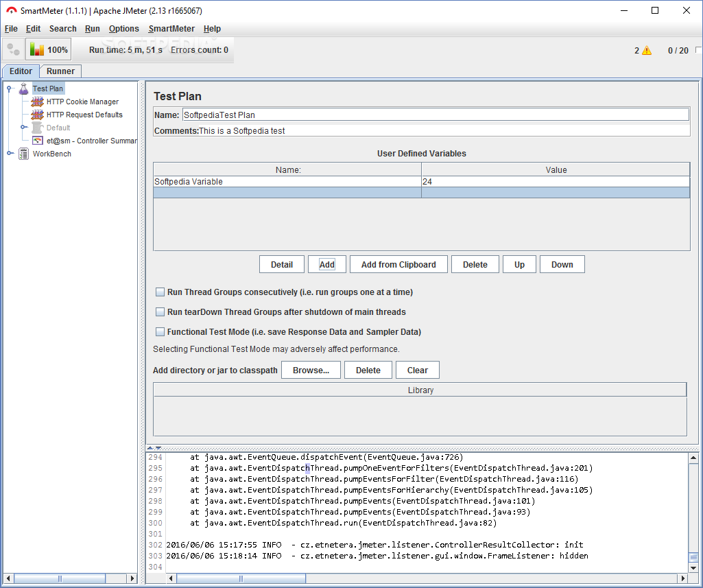Image resolution: width=703 pixels, height=588 pixels.
Task: Click the 0 / 20 threads counter
Action: click(678, 50)
